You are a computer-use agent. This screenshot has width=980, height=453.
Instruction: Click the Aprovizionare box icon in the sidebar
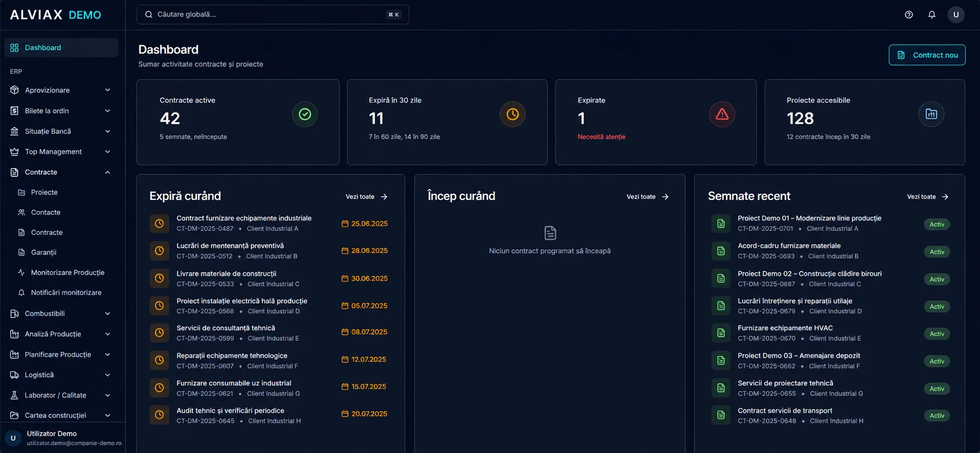(x=14, y=90)
